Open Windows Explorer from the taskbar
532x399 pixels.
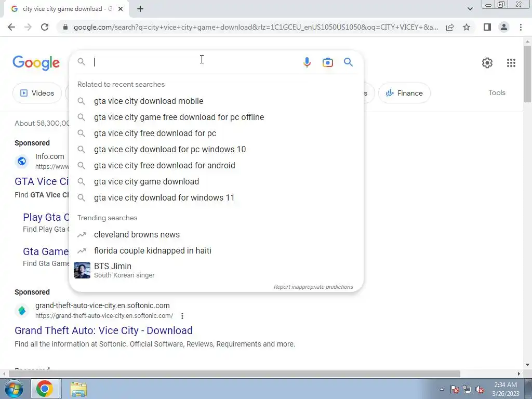pyautogui.click(x=78, y=389)
